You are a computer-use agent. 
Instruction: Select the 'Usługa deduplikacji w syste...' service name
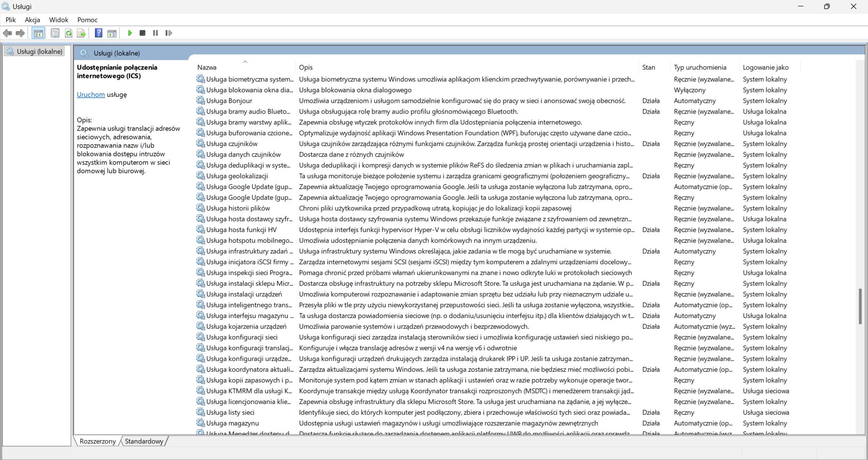click(x=248, y=165)
